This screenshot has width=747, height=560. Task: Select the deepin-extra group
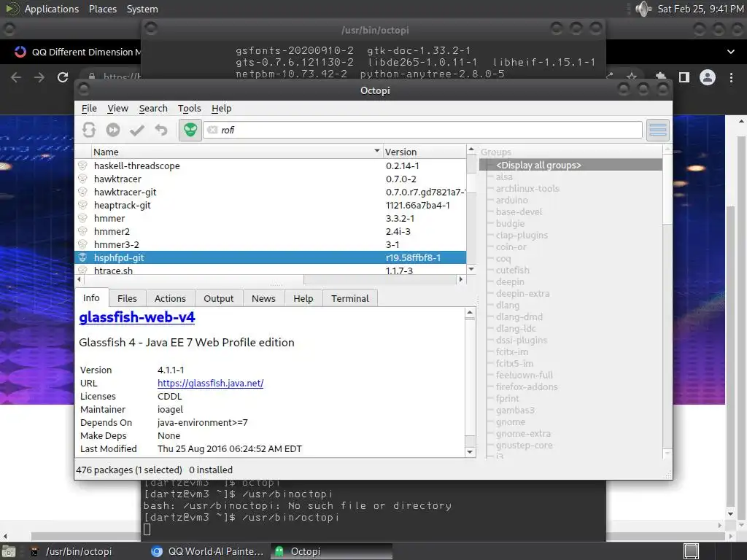point(522,293)
